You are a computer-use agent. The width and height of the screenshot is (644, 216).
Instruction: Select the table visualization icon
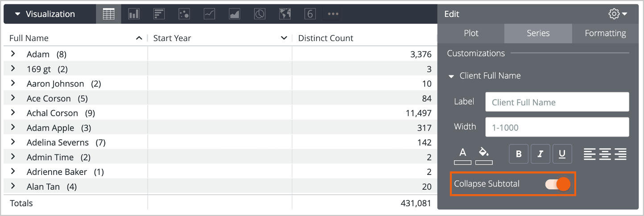(x=108, y=14)
